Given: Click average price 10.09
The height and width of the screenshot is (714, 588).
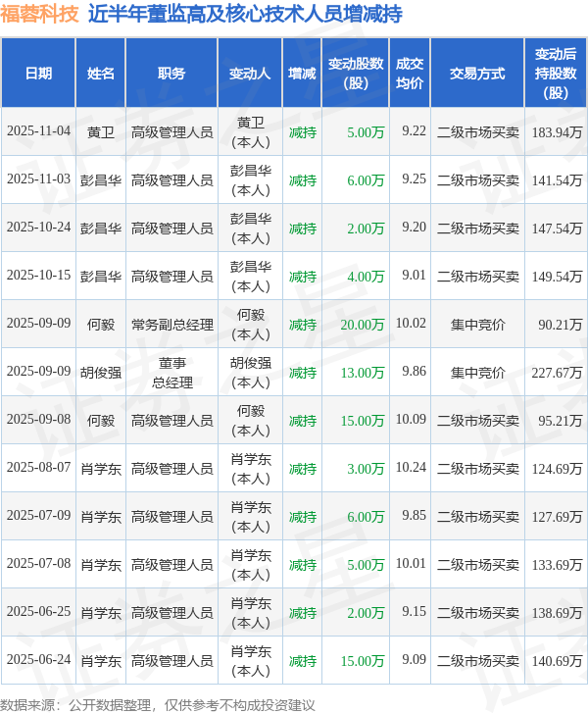Looking at the screenshot, I should point(411,420).
